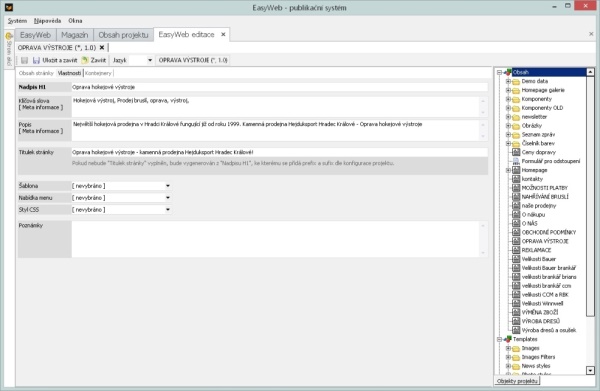Click the O NÁS page icon
Screen dimensions: 600x391
(516, 223)
